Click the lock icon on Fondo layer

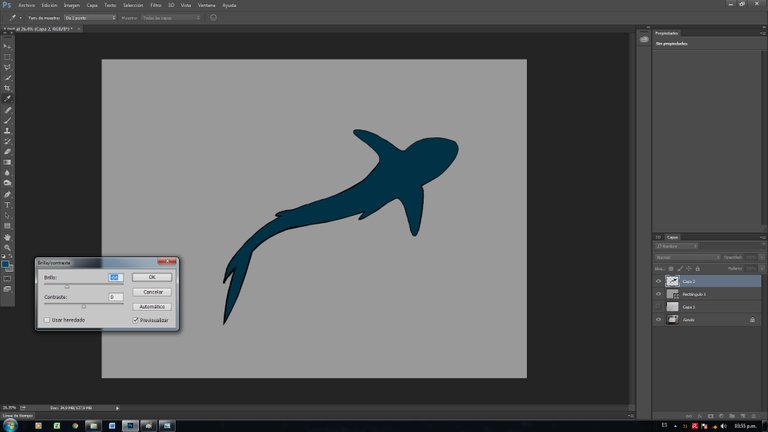(x=751, y=319)
